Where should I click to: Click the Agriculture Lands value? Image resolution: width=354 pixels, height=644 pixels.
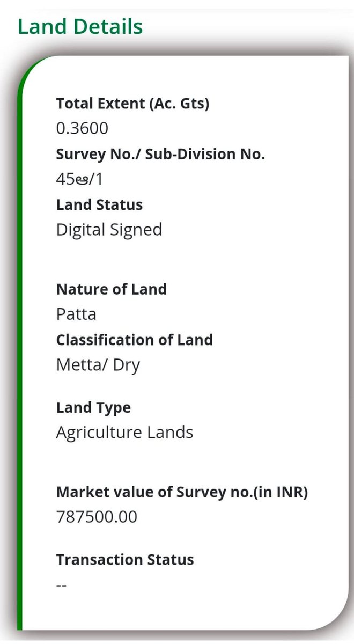[x=124, y=433]
